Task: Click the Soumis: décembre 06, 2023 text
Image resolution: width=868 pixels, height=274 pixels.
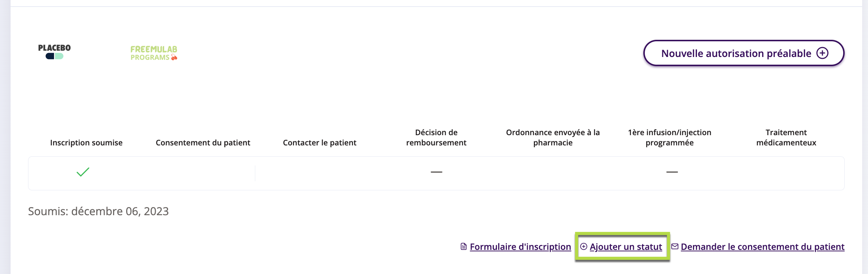Action: click(x=98, y=211)
